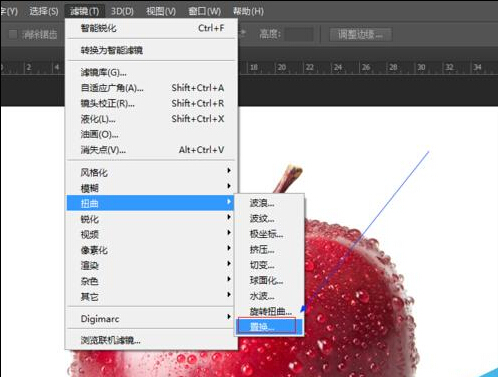
Task: Choose 旋转扭曲... filter
Action: 269,312
